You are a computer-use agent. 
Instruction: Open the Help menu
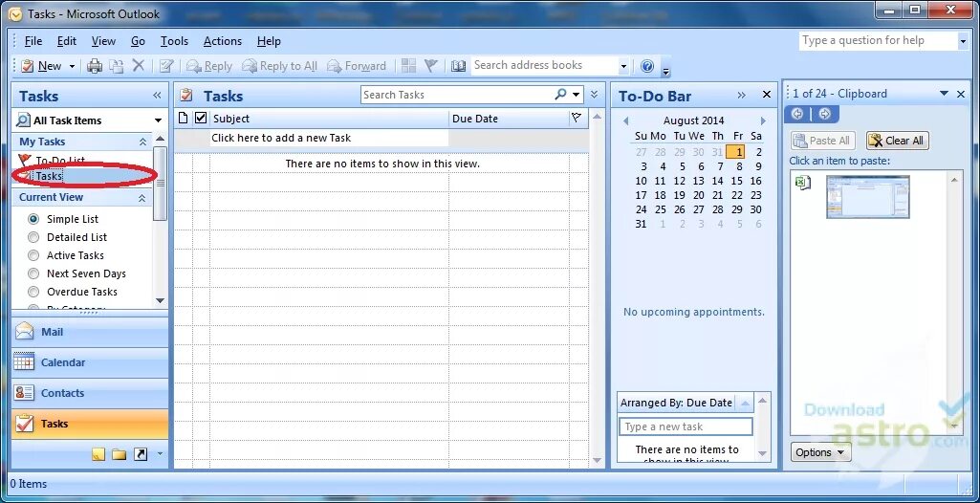pos(269,41)
